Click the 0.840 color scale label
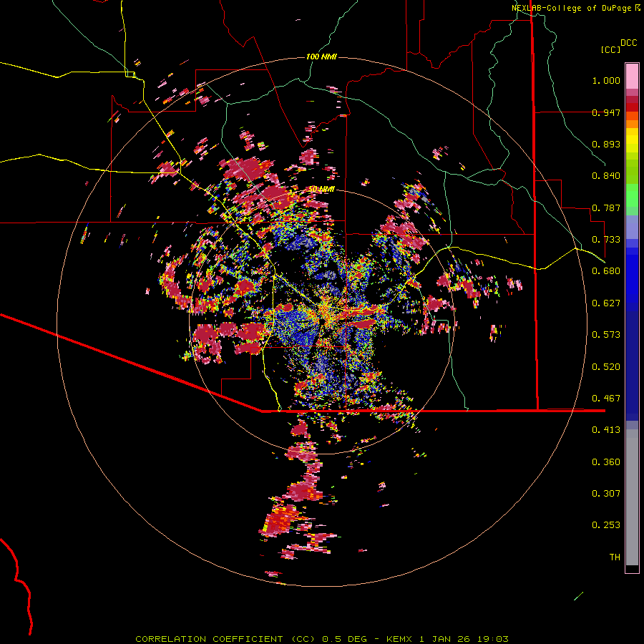 (606, 176)
